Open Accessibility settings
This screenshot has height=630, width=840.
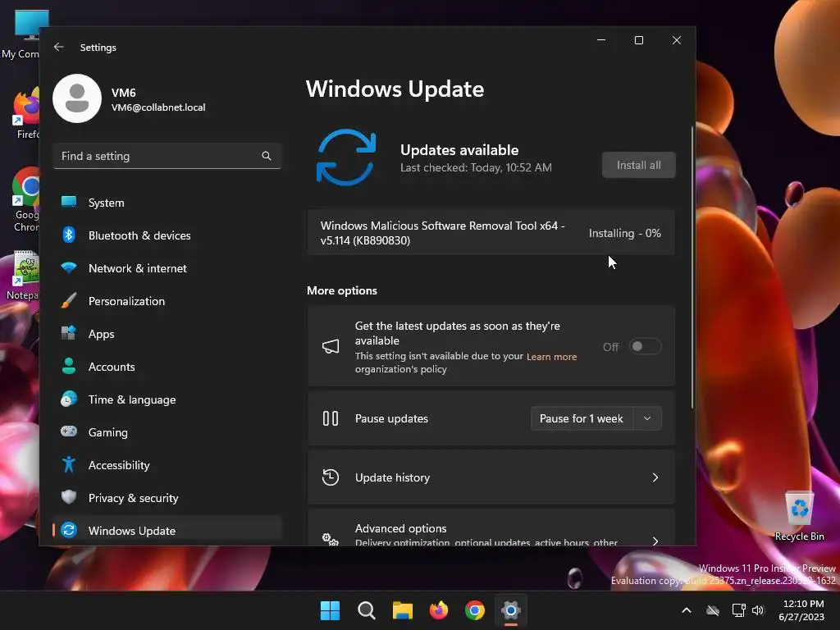[x=167, y=465]
